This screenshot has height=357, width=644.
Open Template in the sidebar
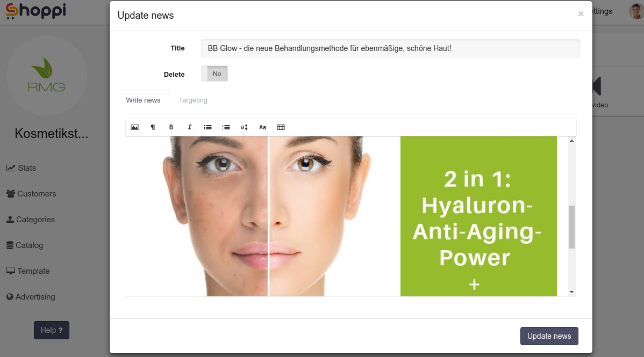28,271
